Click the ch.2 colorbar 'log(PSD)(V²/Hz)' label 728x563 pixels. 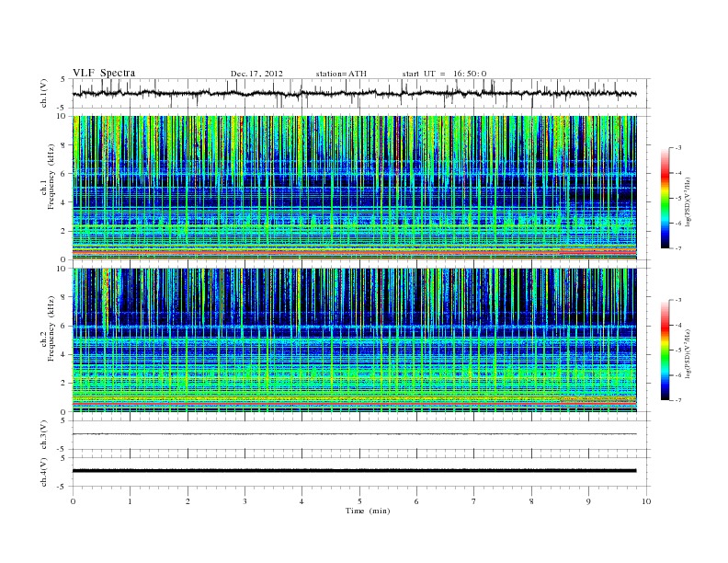click(x=688, y=353)
